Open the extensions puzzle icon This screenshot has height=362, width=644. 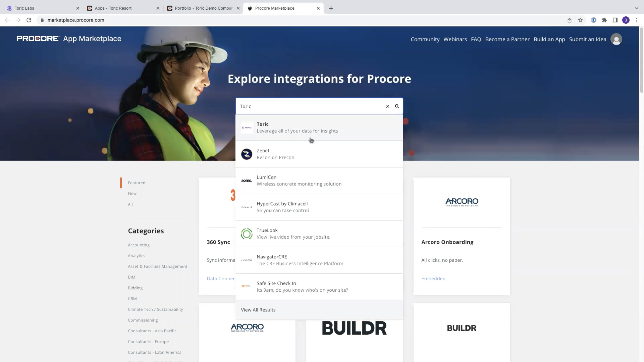point(604,20)
